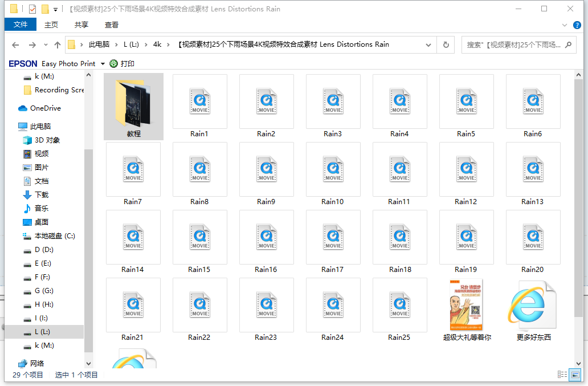Select the Rain23 movie file
588x386 pixels.
tap(266, 310)
